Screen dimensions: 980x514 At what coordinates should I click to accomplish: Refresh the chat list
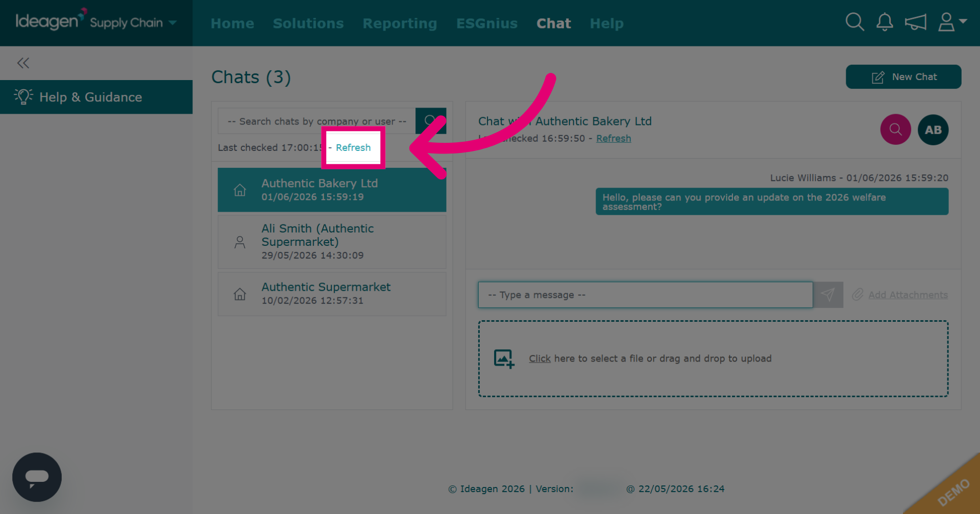(x=353, y=147)
